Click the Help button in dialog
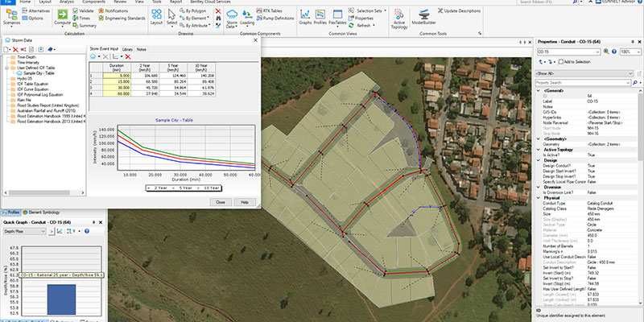The height and width of the screenshot is (322, 644). 244,202
